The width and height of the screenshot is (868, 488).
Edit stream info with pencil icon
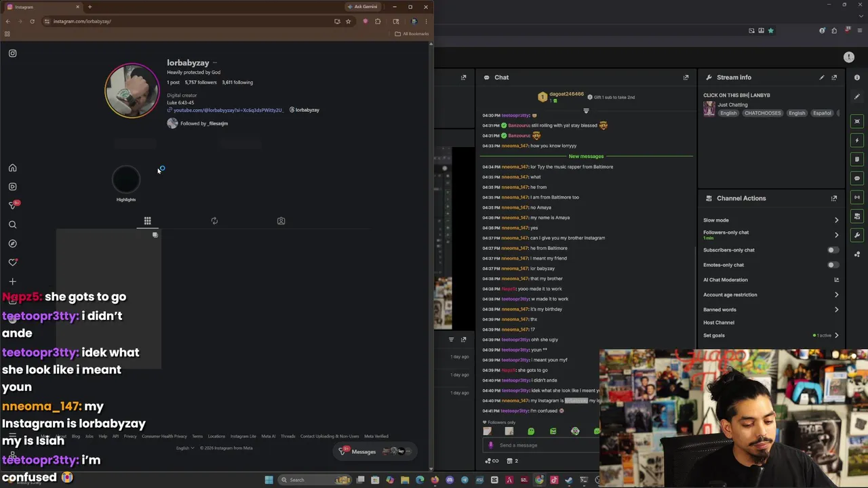click(822, 77)
